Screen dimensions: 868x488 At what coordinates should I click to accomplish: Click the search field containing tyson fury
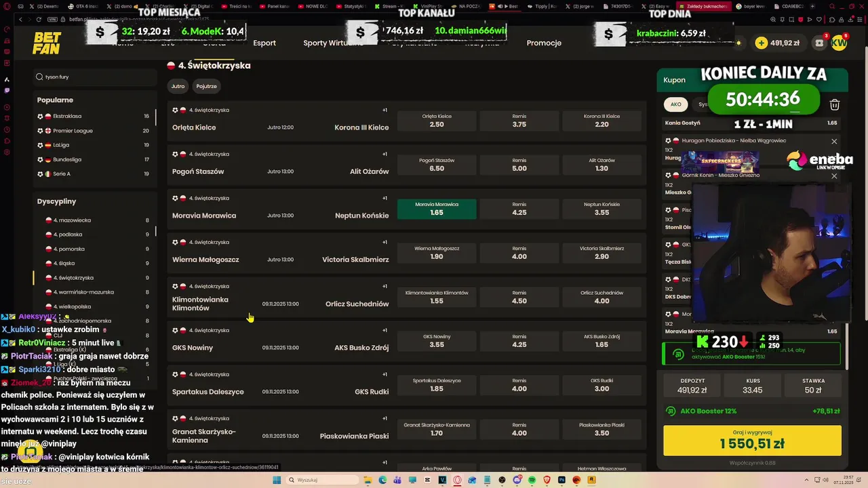coord(95,77)
